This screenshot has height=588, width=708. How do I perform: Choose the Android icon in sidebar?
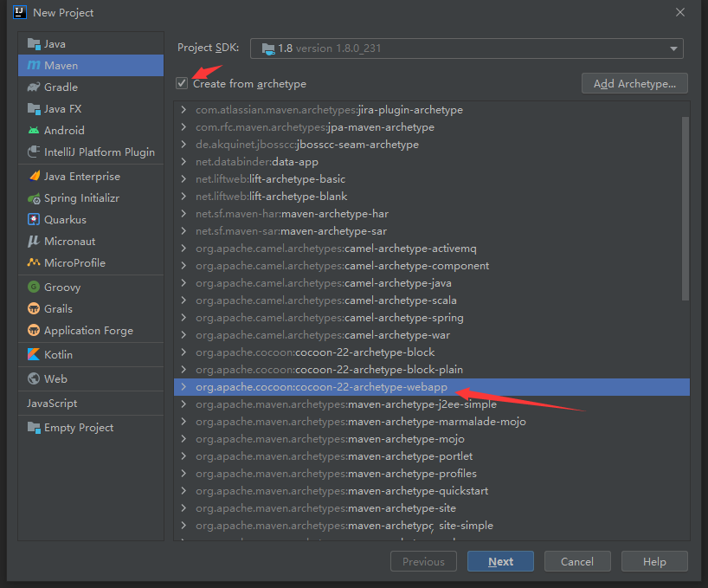(x=34, y=130)
